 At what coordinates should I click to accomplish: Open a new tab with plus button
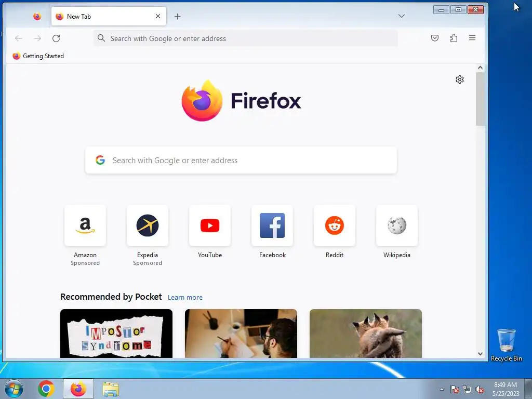coord(178,16)
